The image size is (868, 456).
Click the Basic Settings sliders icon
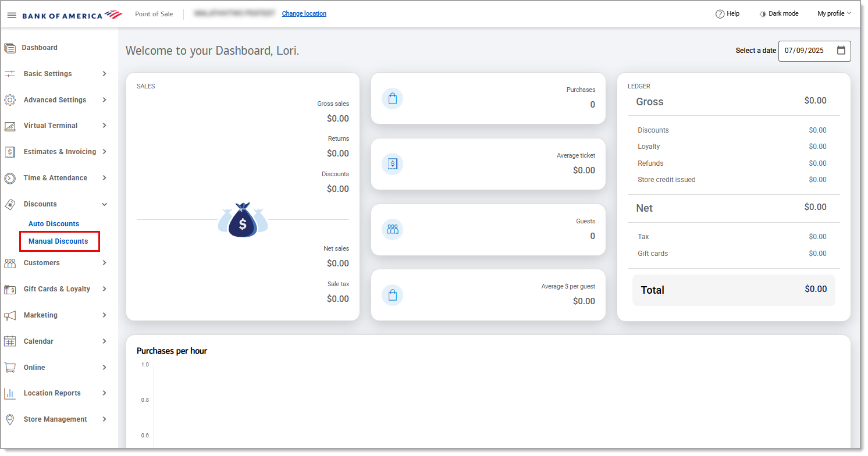10,74
